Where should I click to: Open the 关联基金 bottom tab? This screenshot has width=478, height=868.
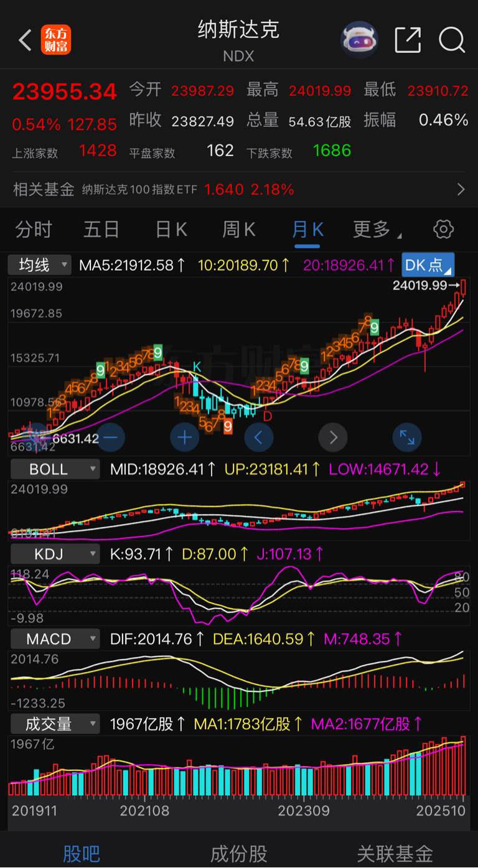(395, 854)
